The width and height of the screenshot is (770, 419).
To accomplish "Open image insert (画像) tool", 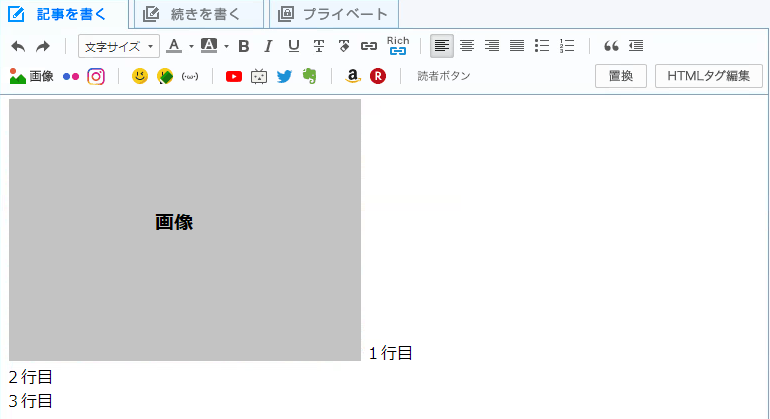I will [31, 76].
